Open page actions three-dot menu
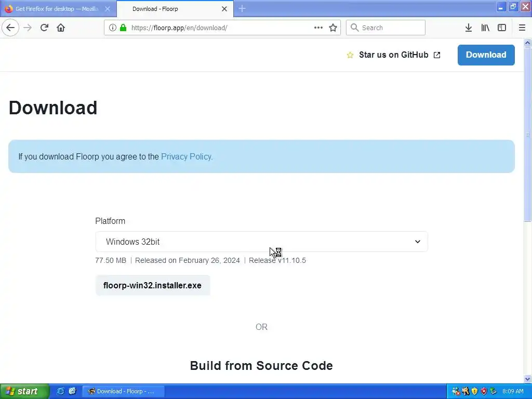The width and height of the screenshot is (532, 399). (318, 28)
